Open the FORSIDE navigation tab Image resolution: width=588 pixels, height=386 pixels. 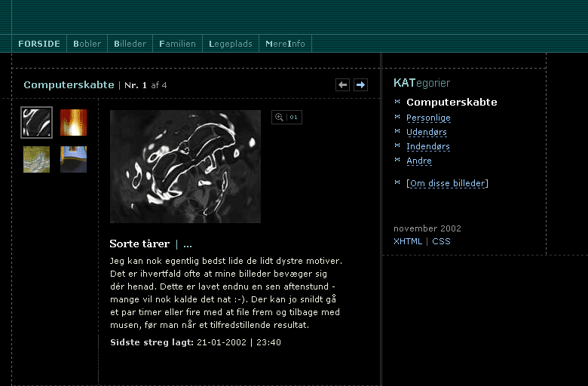(39, 44)
